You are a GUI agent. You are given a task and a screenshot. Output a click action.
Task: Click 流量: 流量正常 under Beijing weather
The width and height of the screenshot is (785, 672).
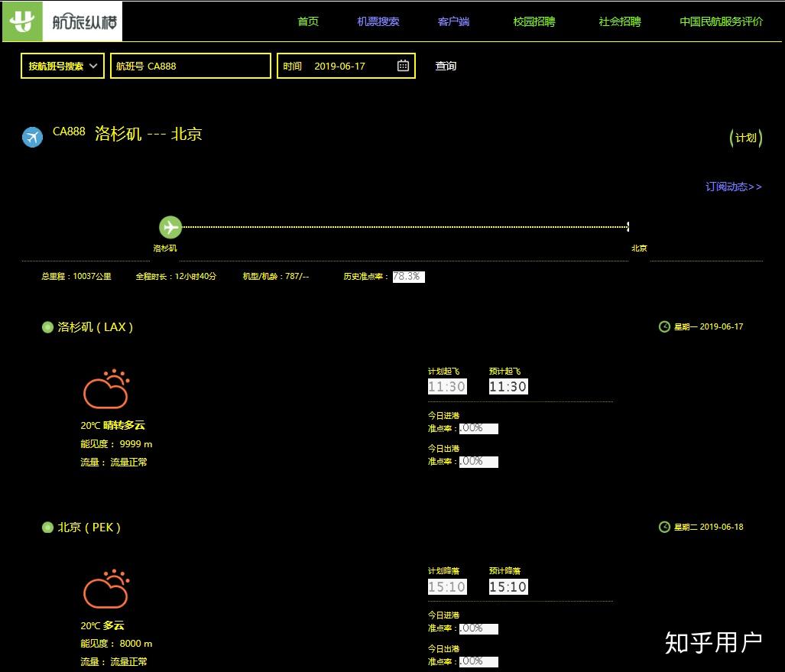(114, 661)
